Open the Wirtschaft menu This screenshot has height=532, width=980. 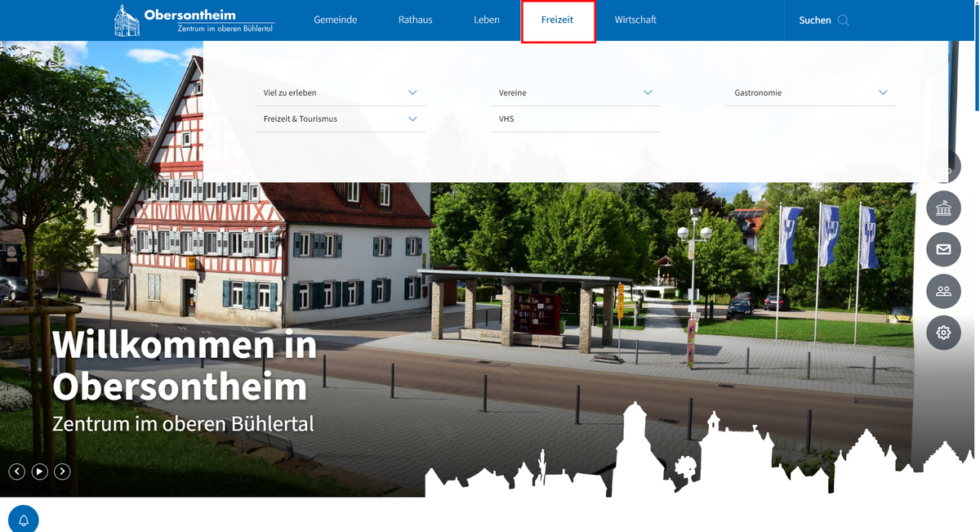coord(635,20)
